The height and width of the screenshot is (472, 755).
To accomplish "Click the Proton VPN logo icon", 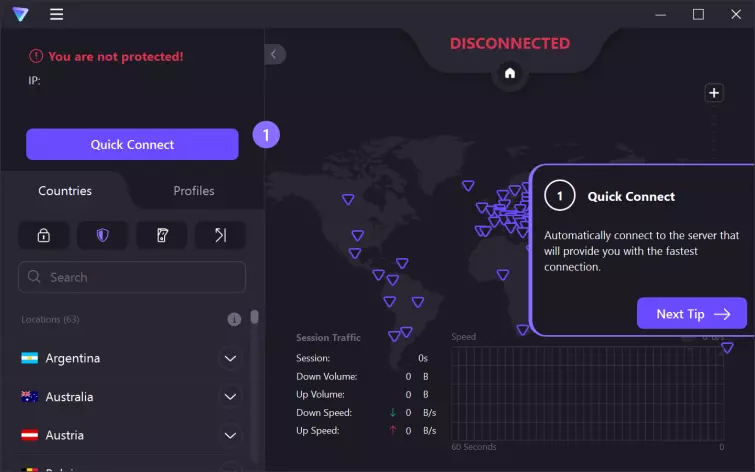I will 20,14.
